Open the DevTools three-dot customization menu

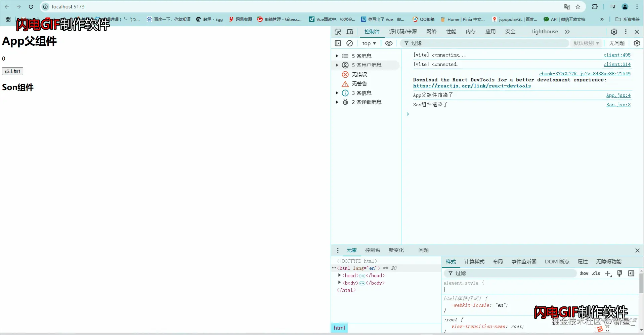(626, 32)
